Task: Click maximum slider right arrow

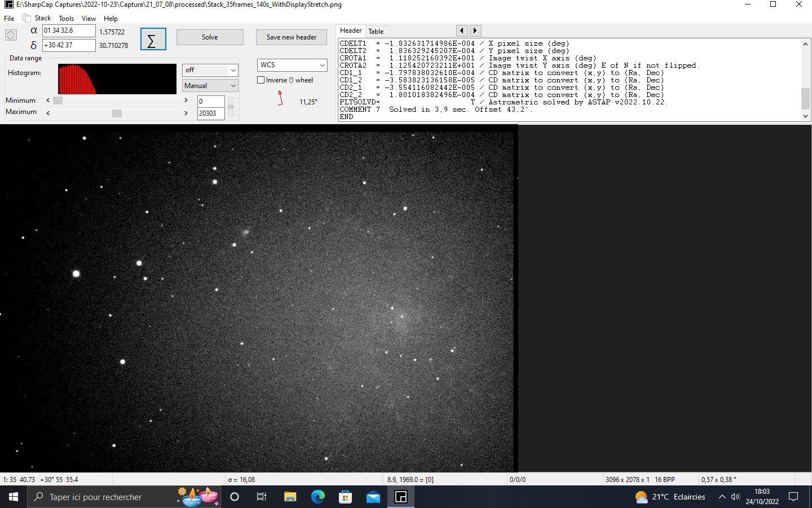Action: click(186, 113)
